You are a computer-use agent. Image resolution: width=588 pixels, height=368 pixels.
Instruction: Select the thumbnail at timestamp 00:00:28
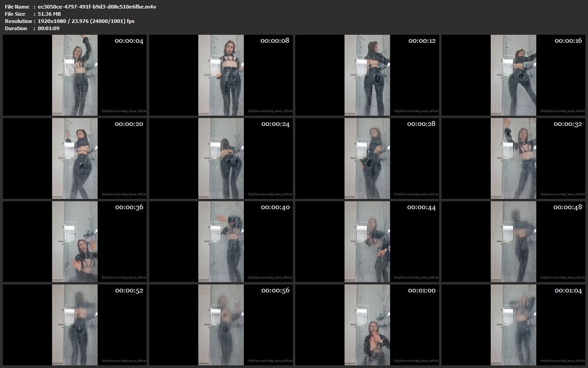tap(367, 158)
